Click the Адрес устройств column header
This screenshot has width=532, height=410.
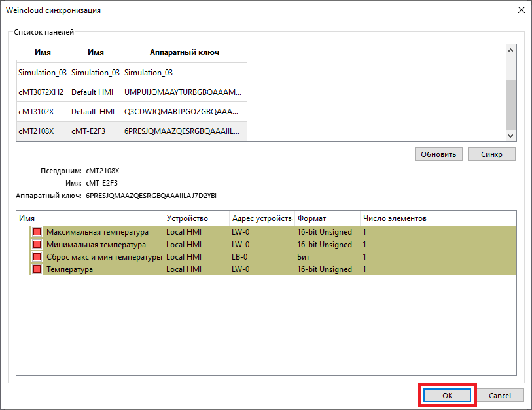pyautogui.click(x=261, y=218)
